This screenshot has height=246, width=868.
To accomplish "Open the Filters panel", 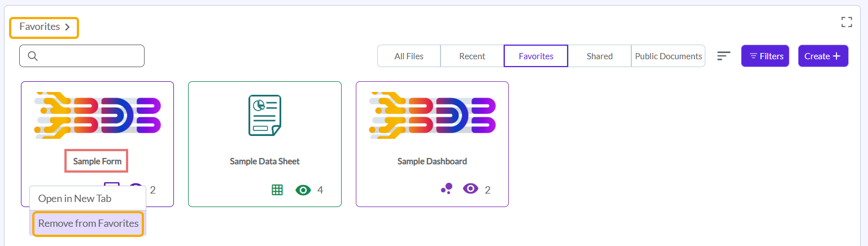I will click(x=765, y=56).
